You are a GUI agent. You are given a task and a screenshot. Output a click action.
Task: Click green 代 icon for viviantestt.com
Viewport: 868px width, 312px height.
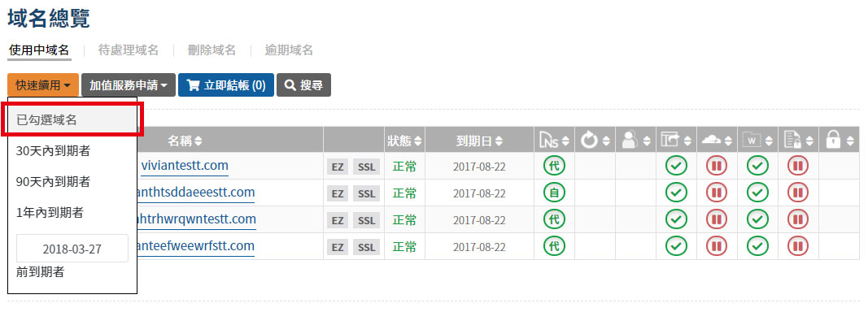554,166
